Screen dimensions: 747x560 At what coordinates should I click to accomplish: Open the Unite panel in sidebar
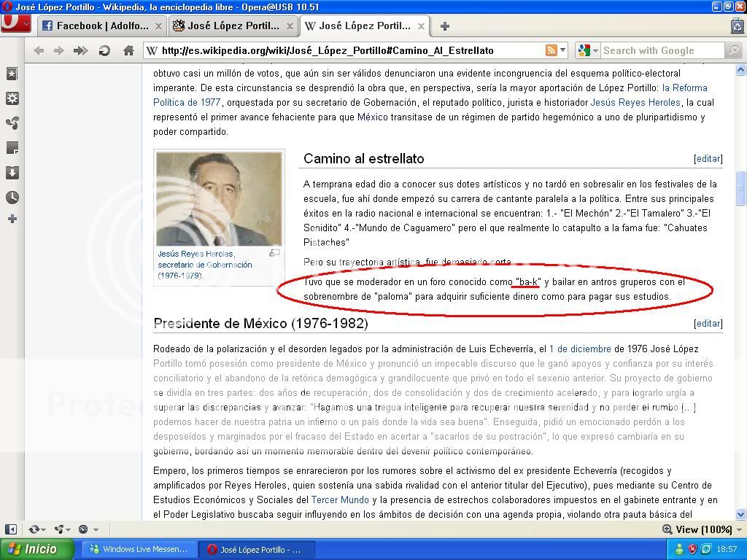tap(12, 123)
